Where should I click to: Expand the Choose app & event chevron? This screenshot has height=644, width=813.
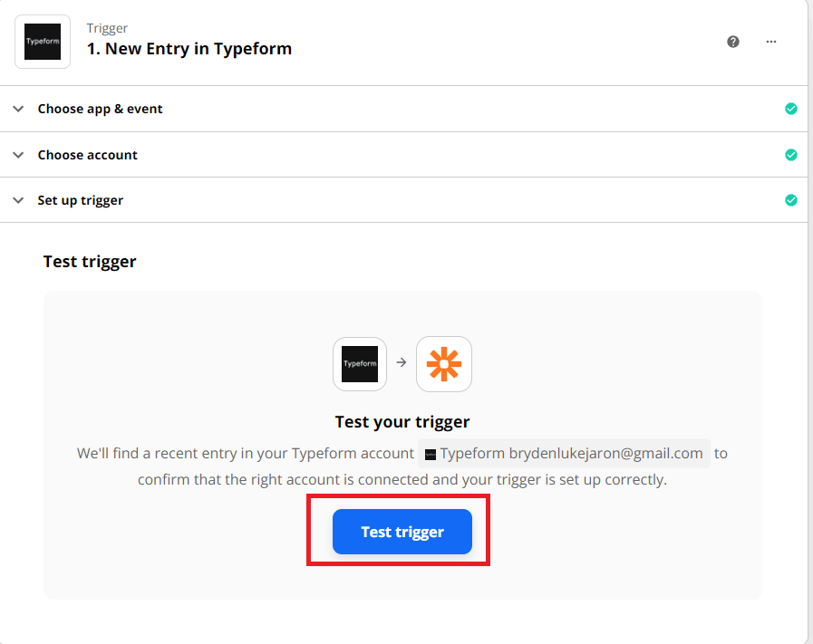tap(18, 109)
